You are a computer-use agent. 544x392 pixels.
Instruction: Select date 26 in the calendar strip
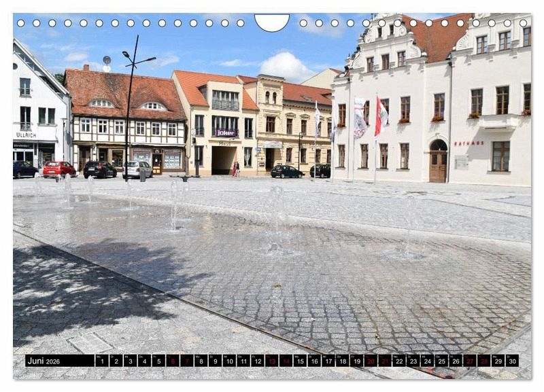456,361
